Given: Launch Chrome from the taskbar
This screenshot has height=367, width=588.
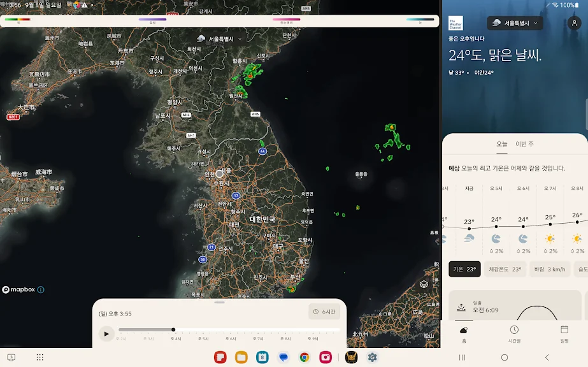Looking at the screenshot, I should point(305,357).
